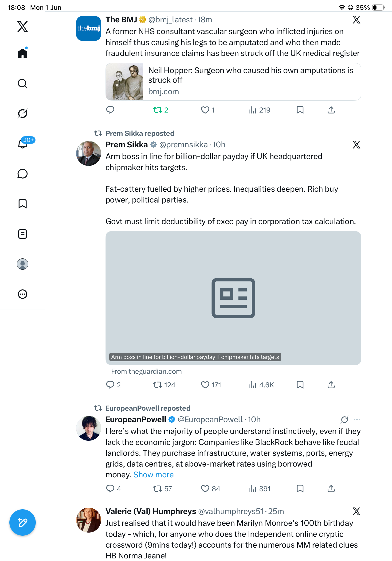392x561 pixels.
Task: View analytics for The BMJ post
Action: 259,110
